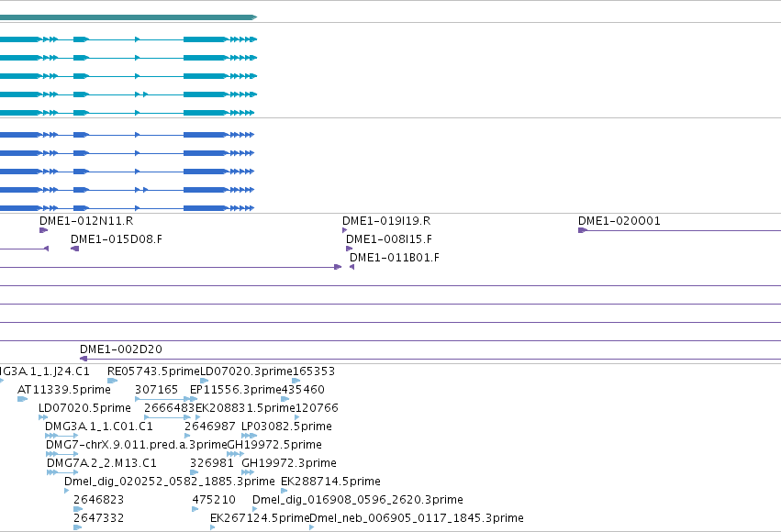Image resolution: width=781 pixels, height=532 pixels.
Task: Click the 475210 feature label
Action: click(214, 500)
